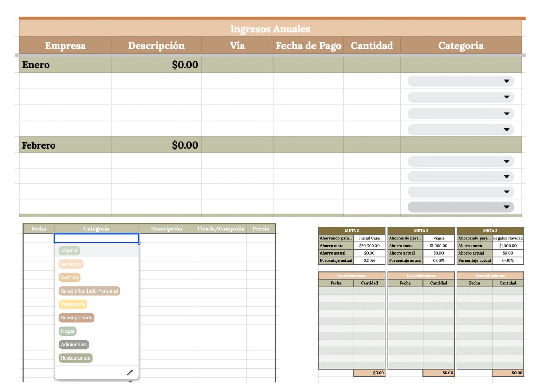Choose Servicios category chip
Viewport: 549px width, 392px height.
[71, 264]
